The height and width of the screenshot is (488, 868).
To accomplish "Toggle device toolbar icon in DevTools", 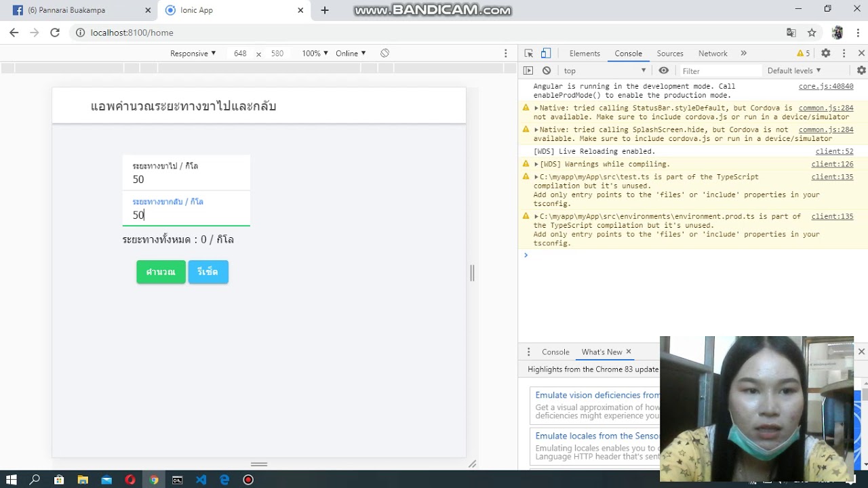I will [x=546, y=53].
